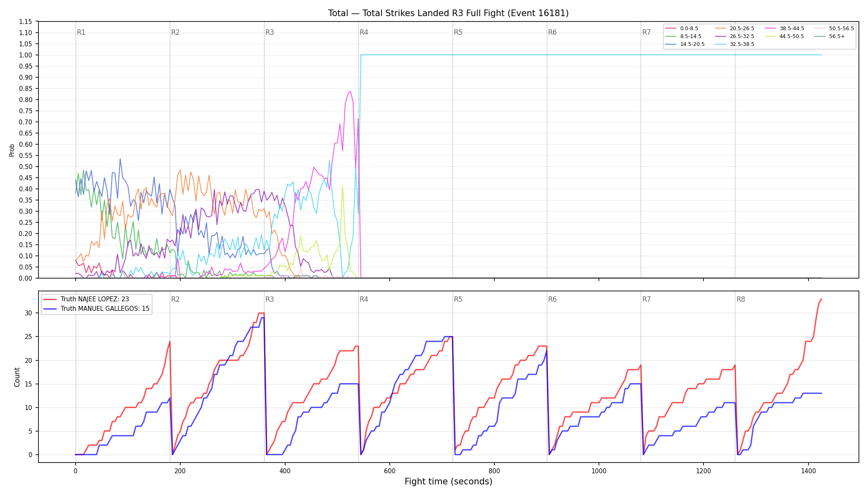Screen dimensions: 868x496
Task: Click the 600 tick on fight time axis
Action: (389, 470)
